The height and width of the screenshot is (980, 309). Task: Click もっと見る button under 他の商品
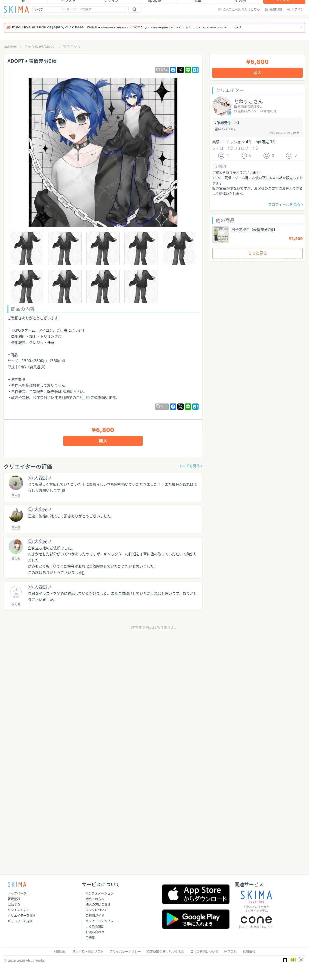click(x=257, y=253)
